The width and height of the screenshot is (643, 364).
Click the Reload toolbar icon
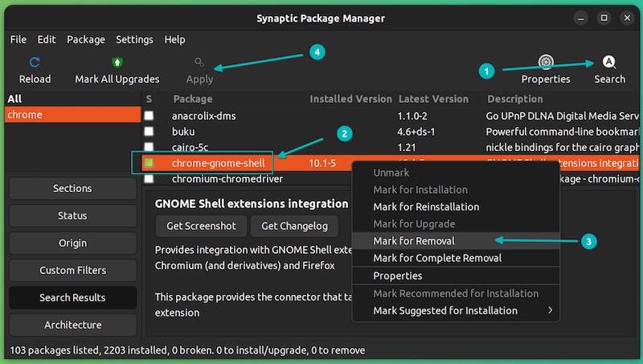coord(35,62)
